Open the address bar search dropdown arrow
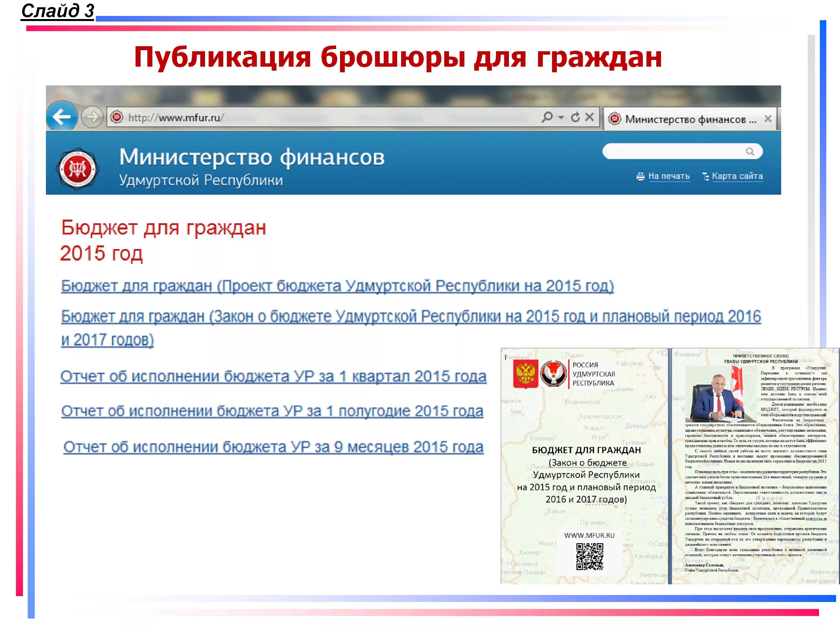Screen dimensions: 840x630 pyautogui.click(x=560, y=118)
